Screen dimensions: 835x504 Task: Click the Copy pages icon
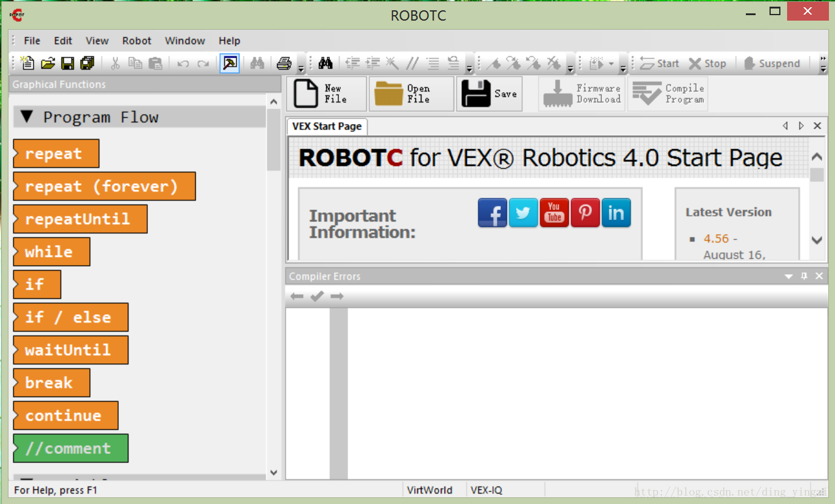(135, 63)
